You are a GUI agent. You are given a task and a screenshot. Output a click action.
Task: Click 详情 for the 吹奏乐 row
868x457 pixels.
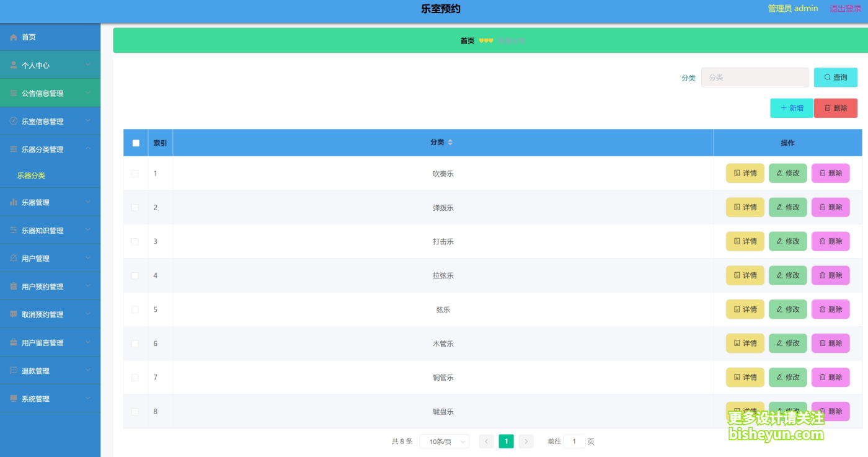click(745, 173)
